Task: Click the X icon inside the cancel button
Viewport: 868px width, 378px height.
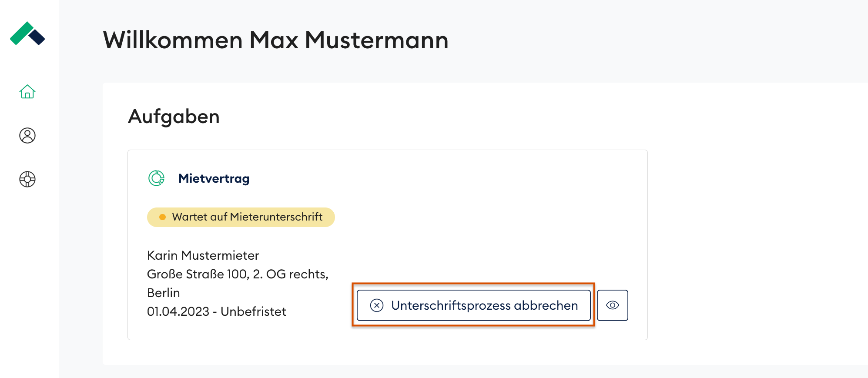Action: click(x=377, y=305)
